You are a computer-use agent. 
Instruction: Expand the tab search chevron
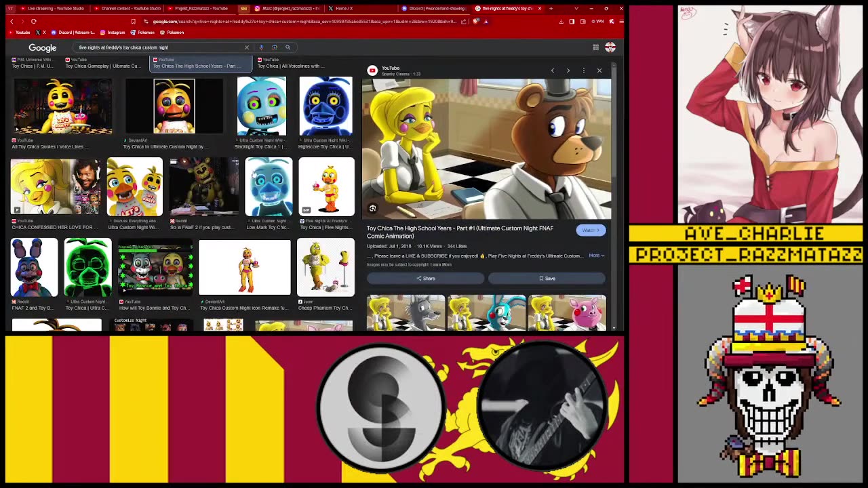point(576,9)
